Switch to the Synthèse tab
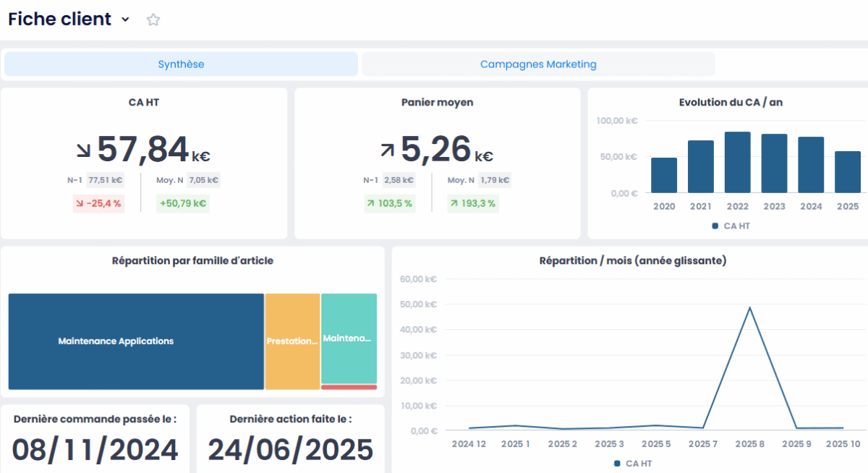This screenshot has width=868, height=473. [181, 64]
